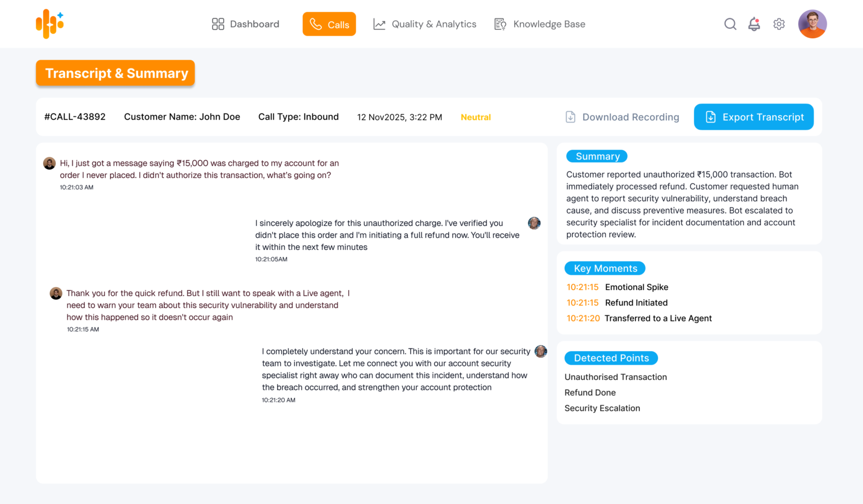Jump to Transferred to a Live Agent moment
Image resolution: width=863 pixels, height=504 pixels.
[x=657, y=319]
